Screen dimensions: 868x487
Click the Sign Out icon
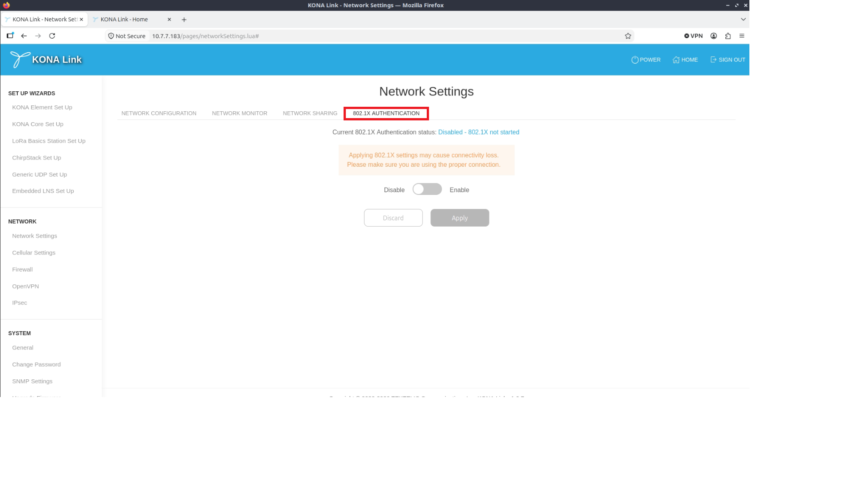(x=713, y=60)
